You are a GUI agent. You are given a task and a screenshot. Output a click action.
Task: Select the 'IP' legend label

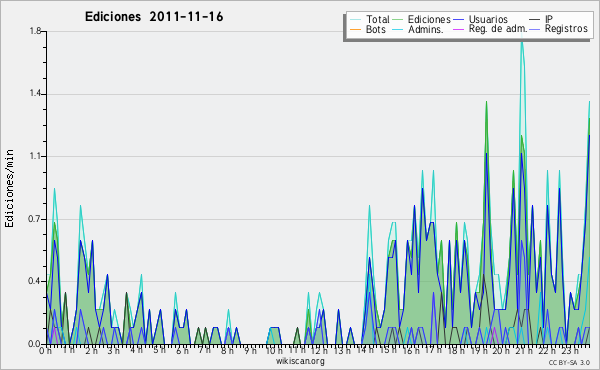point(549,19)
